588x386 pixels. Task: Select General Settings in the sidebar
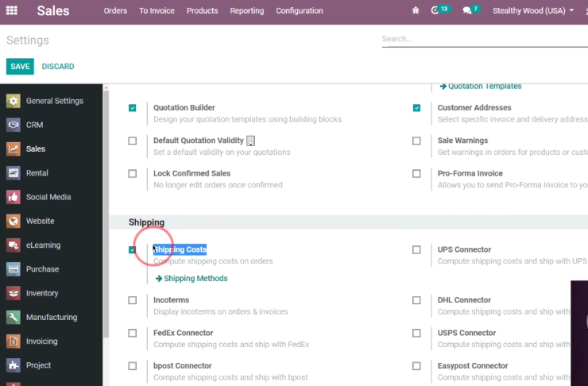coord(55,101)
